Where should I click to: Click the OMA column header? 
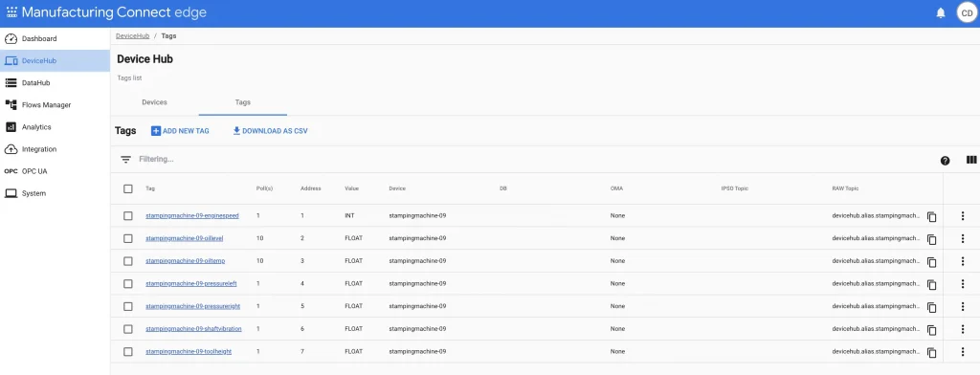click(616, 188)
